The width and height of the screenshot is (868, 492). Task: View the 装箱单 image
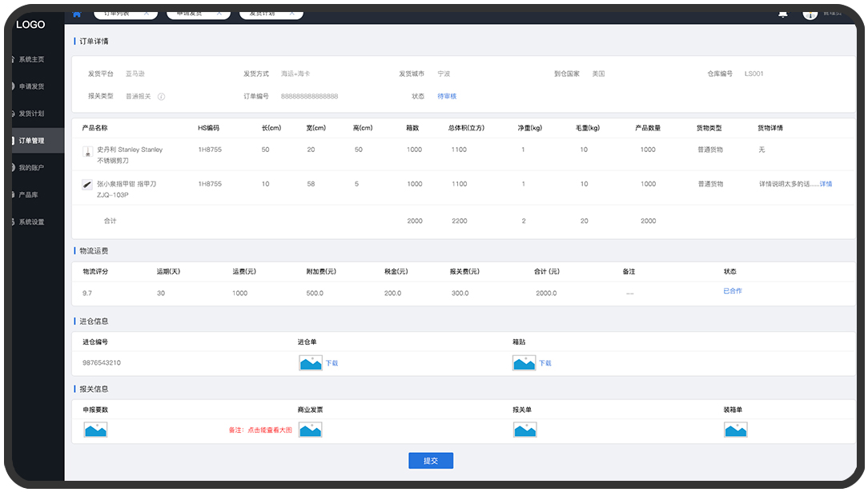(735, 430)
